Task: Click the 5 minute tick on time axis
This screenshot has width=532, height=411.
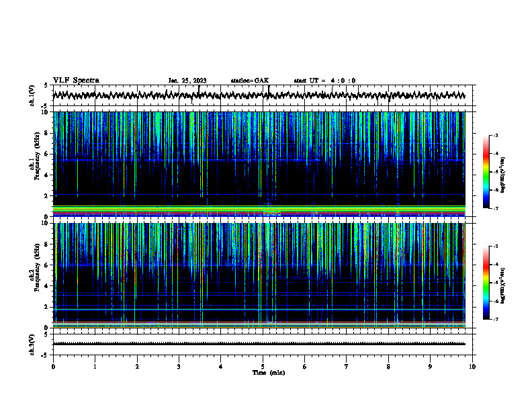Action: click(x=263, y=367)
